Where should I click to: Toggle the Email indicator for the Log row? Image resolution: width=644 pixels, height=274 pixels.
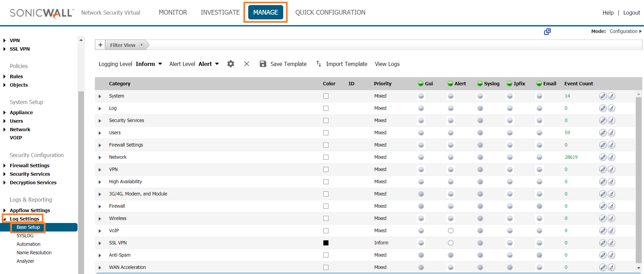539,108
